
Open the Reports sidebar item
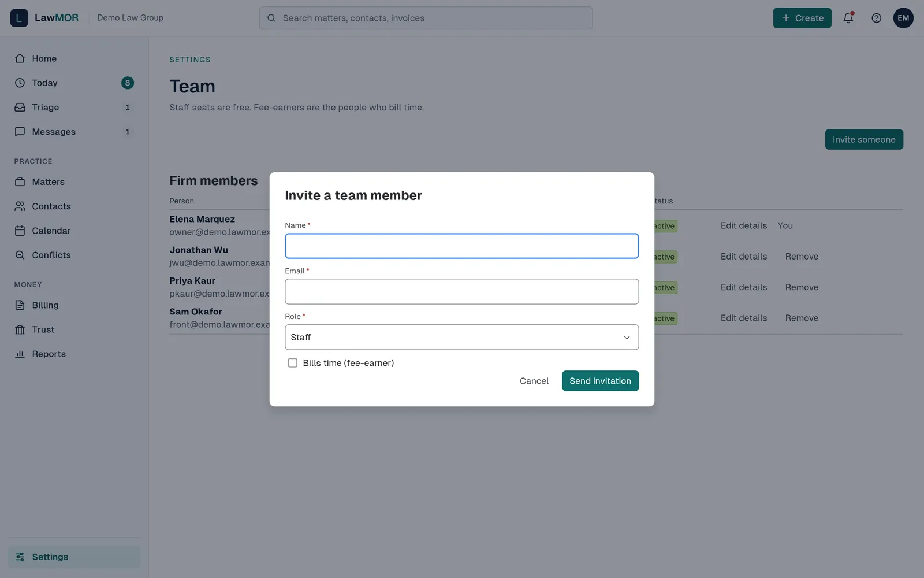click(x=74, y=354)
